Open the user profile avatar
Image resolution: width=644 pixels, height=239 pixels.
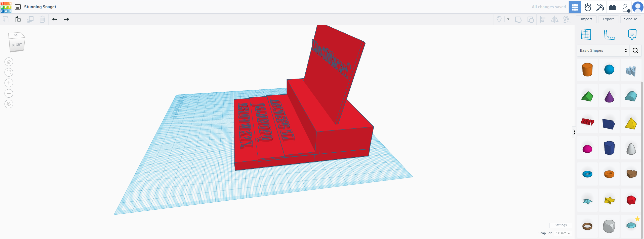pyautogui.click(x=638, y=7)
